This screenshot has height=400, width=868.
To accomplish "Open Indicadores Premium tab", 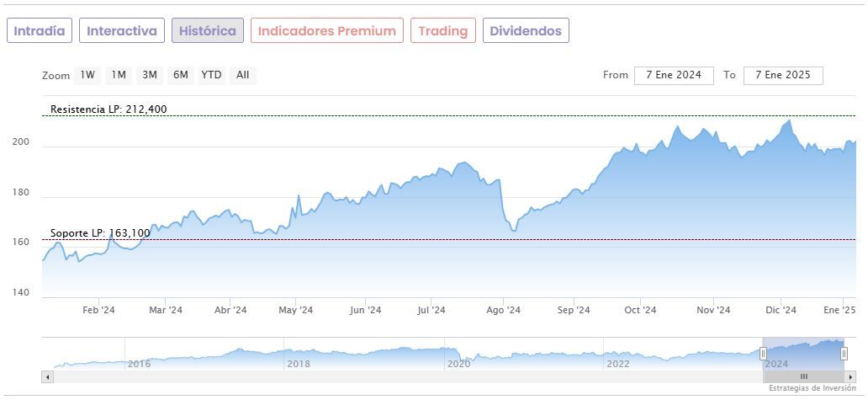I will coord(326,31).
